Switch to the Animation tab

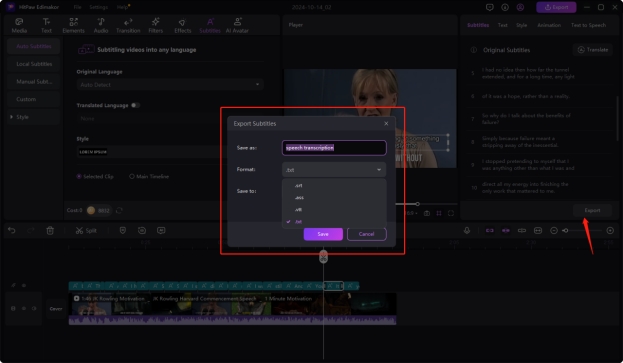(x=549, y=25)
